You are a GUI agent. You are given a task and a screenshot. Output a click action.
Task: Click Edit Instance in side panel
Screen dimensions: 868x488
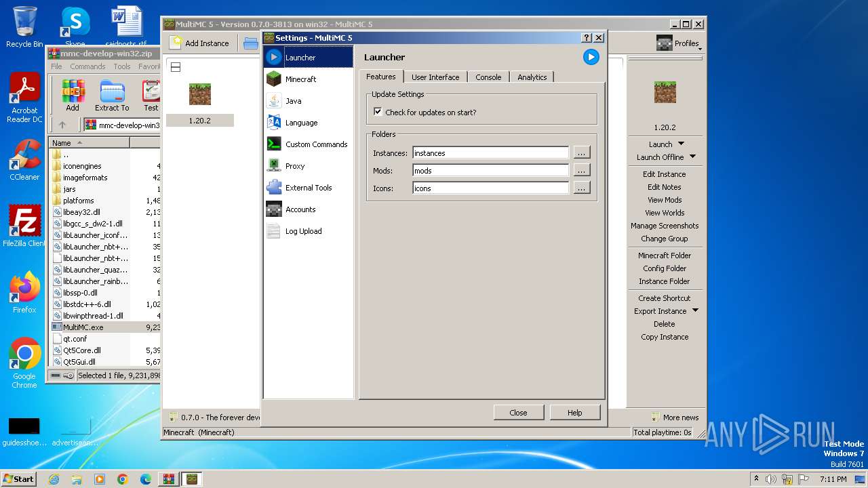click(x=665, y=174)
